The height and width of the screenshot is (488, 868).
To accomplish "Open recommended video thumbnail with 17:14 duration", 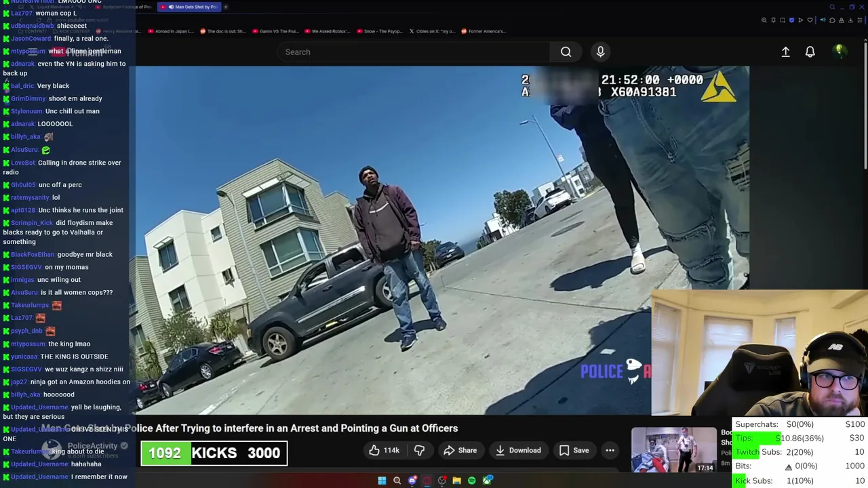I will click(674, 450).
